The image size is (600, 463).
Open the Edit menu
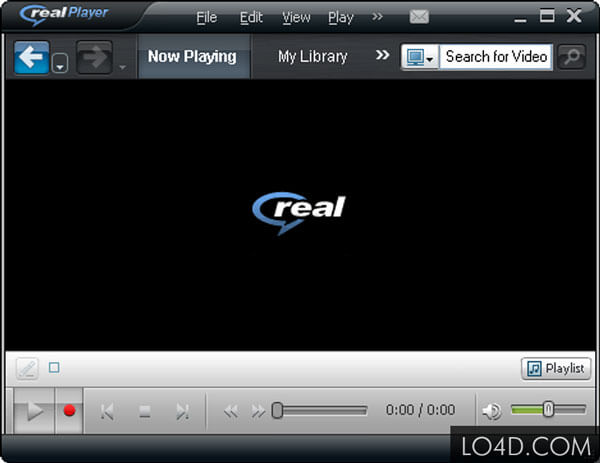(251, 17)
